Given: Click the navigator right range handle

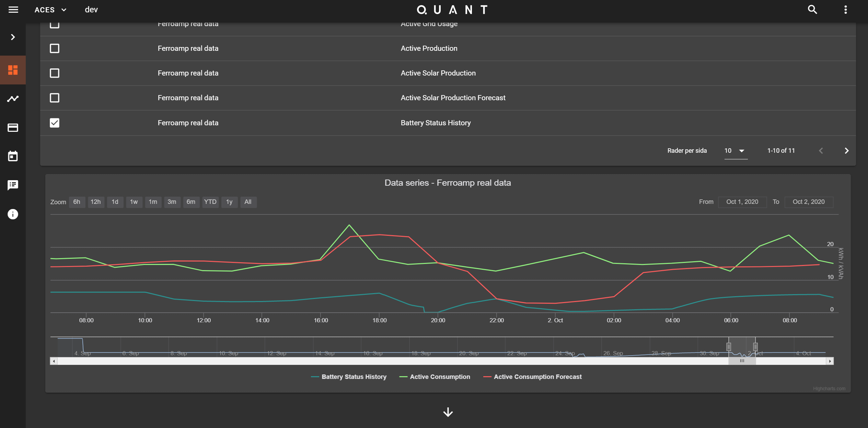Looking at the screenshot, I should (x=755, y=347).
